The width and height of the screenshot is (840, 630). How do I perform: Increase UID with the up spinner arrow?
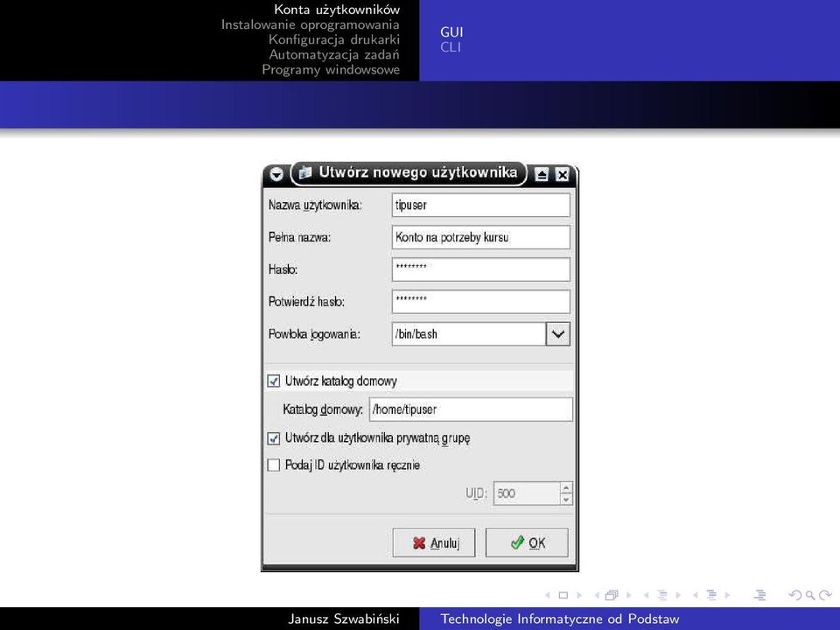pyautogui.click(x=566, y=488)
